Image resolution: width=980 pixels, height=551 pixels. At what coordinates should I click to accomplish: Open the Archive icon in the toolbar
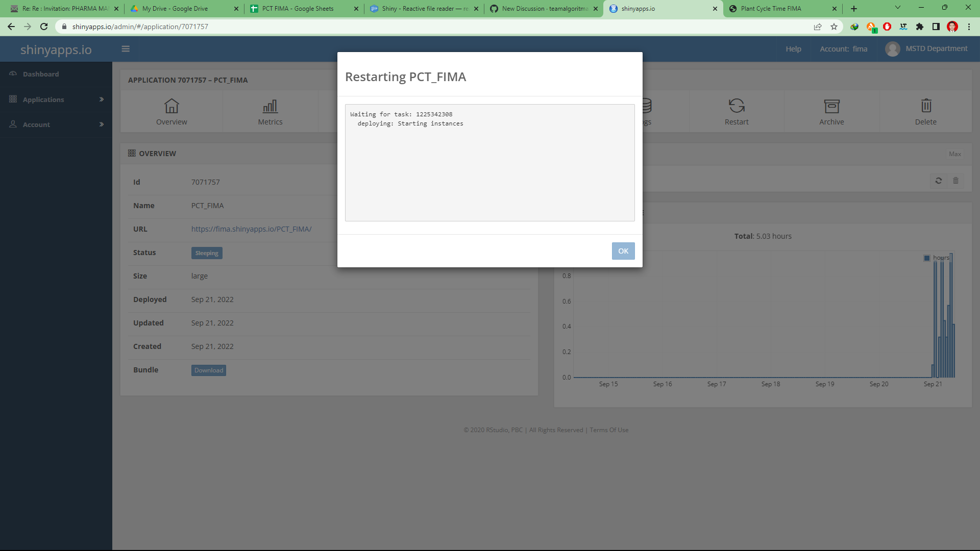click(831, 111)
